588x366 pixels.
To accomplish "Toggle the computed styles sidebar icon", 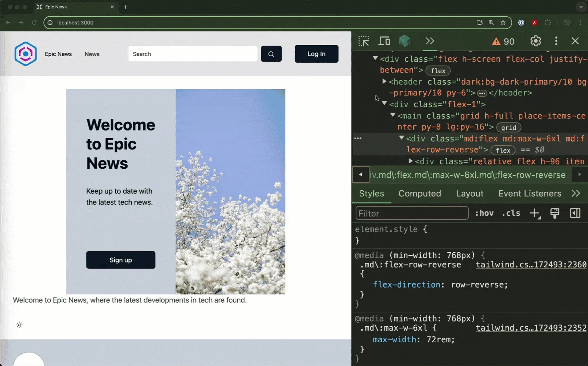I will [x=575, y=213].
